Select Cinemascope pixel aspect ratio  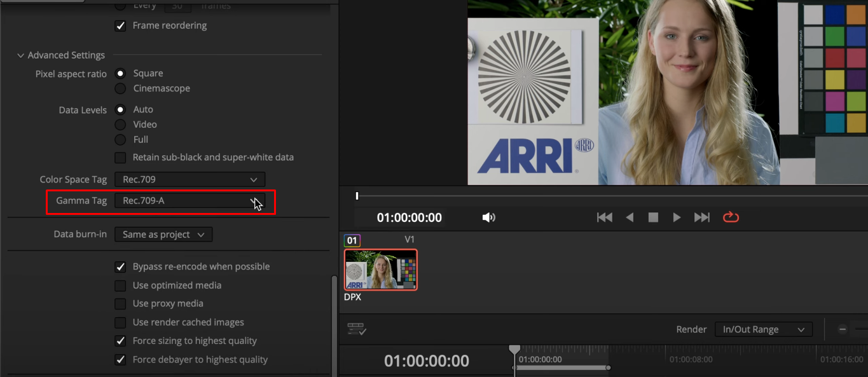120,88
